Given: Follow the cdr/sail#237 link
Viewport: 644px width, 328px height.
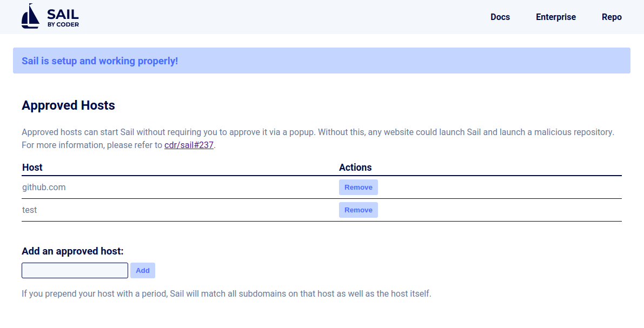Looking at the screenshot, I should coord(189,145).
